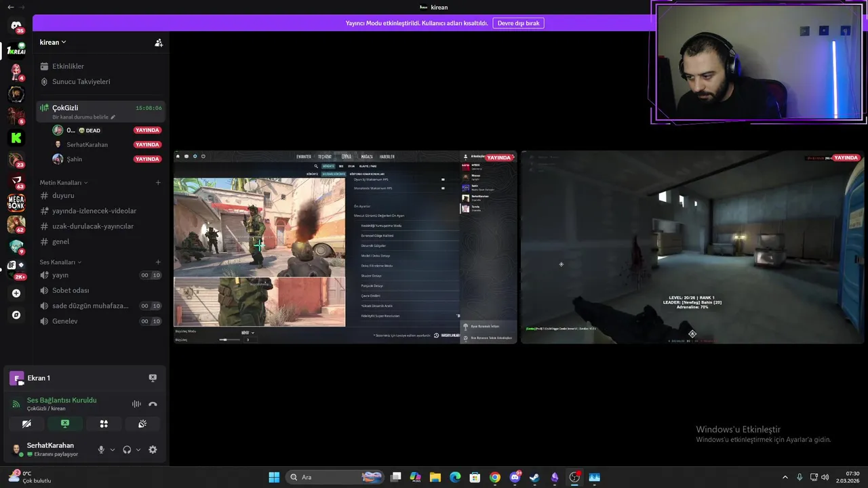Collapse Ses Kanalları category
868x488 pixels.
(60, 262)
